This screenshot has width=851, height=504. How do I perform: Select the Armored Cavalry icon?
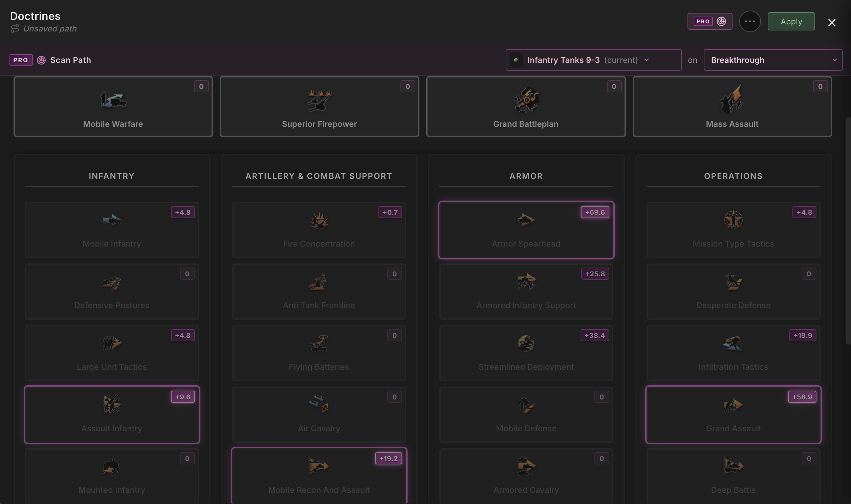[526, 466]
